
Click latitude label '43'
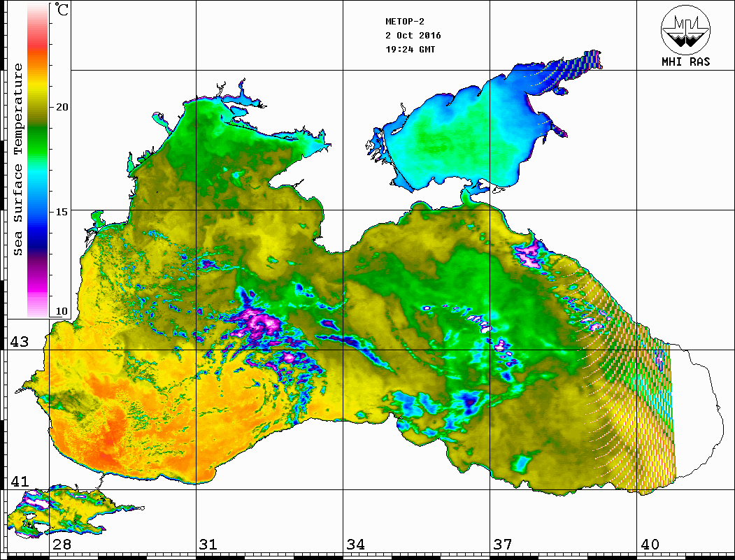(19, 342)
